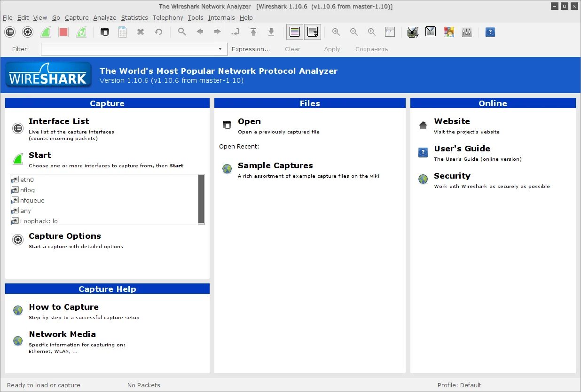The width and height of the screenshot is (581, 392).
Task: Toggle colorize packet list button
Action: tap(295, 32)
